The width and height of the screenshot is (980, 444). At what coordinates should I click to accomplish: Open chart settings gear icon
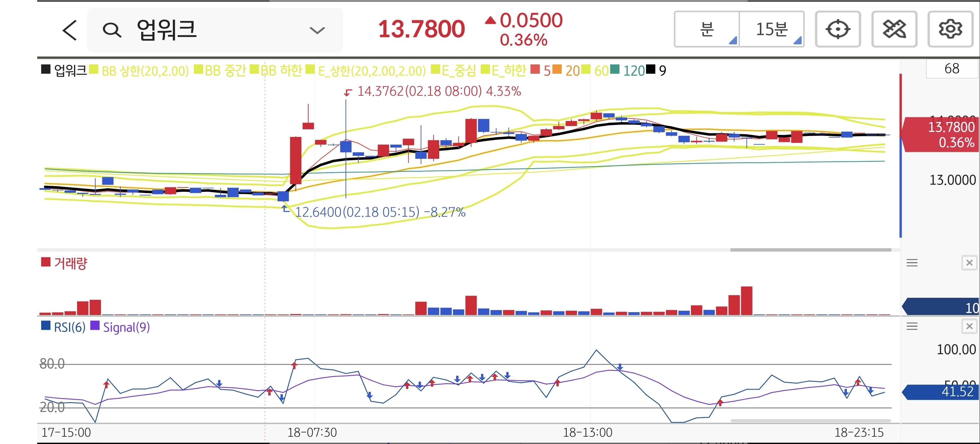click(950, 29)
